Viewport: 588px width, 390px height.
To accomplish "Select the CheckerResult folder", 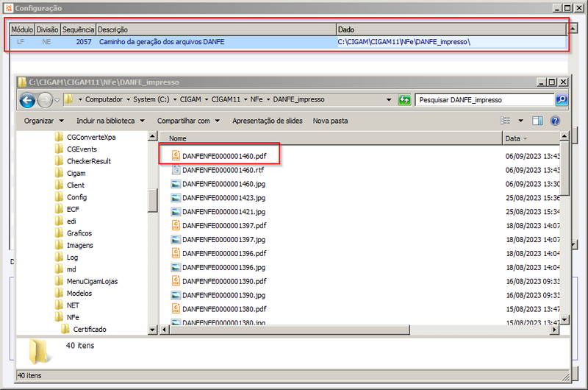I will [x=83, y=161].
